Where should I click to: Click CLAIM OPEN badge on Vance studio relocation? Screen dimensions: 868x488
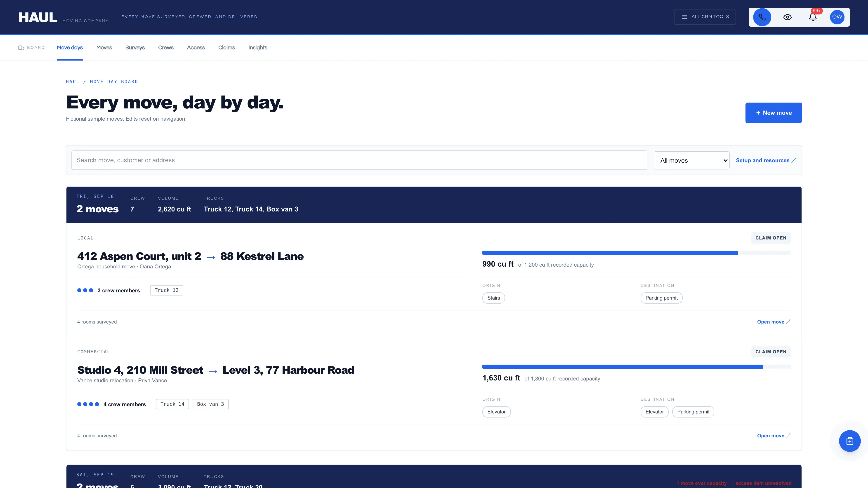771,352
